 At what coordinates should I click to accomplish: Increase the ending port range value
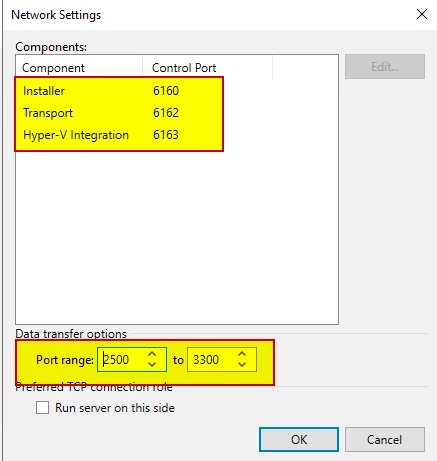[242, 355]
